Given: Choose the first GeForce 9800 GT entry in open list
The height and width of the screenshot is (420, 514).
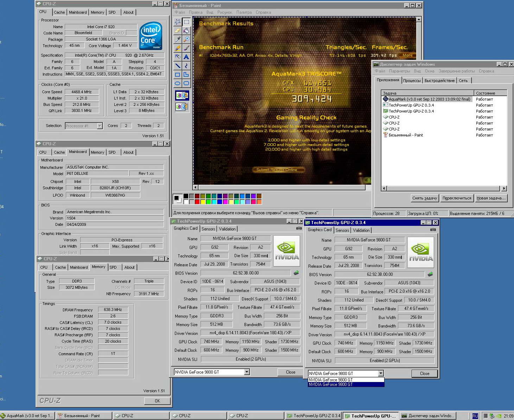Looking at the screenshot, I should [x=346, y=380].
